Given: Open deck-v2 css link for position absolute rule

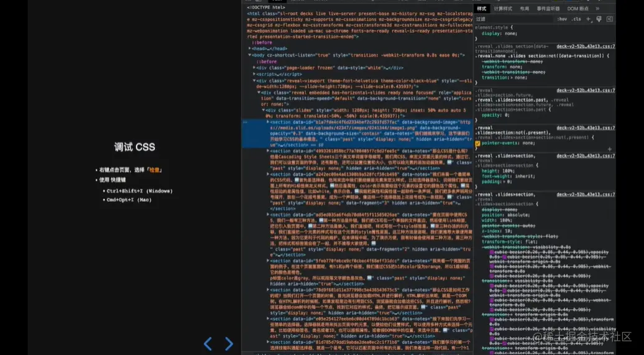Looking at the screenshot, I should coord(586,195).
